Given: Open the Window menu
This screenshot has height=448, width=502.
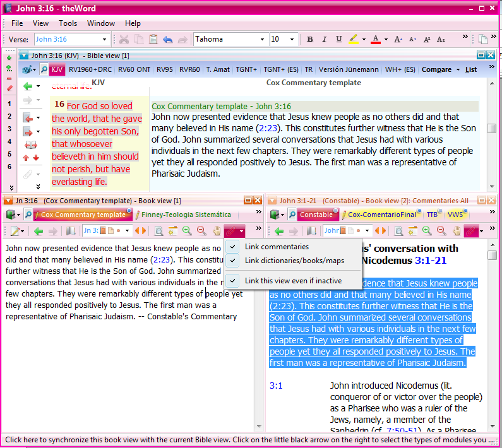Looking at the screenshot, I should (x=101, y=23).
